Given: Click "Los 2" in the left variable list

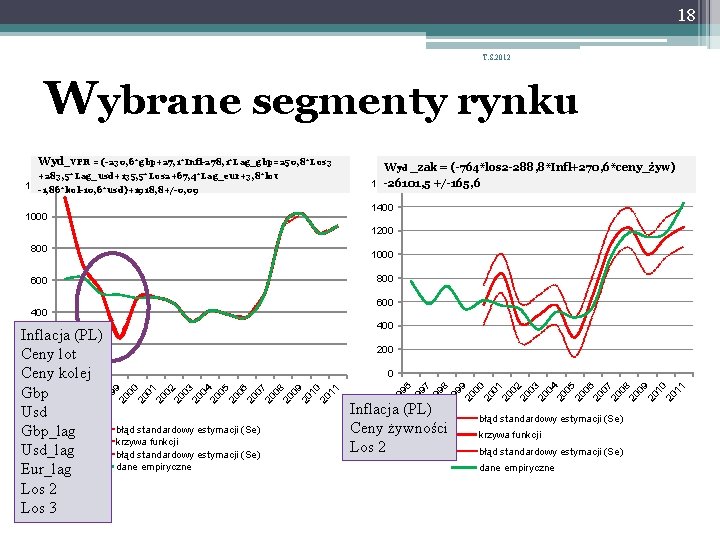Looking at the screenshot, I should [x=39, y=489].
